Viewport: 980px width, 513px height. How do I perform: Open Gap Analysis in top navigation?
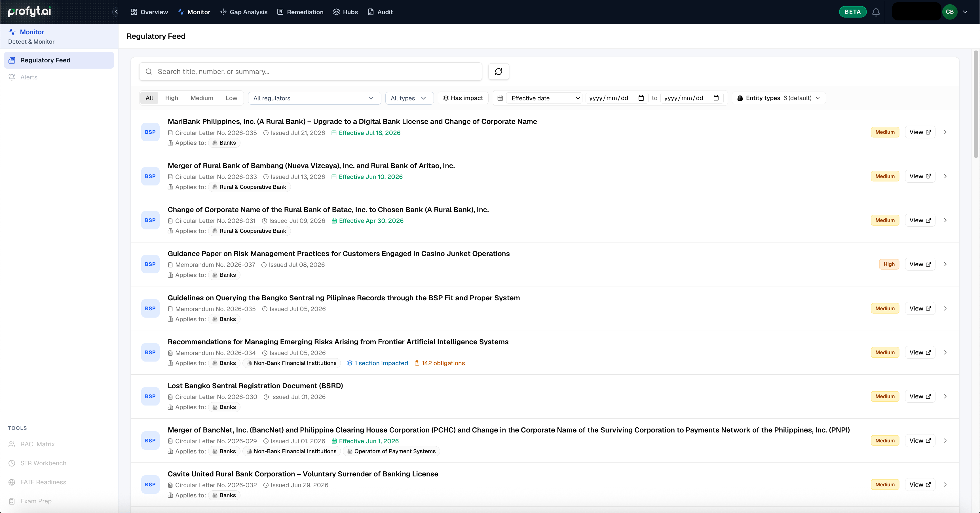pyautogui.click(x=244, y=12)
